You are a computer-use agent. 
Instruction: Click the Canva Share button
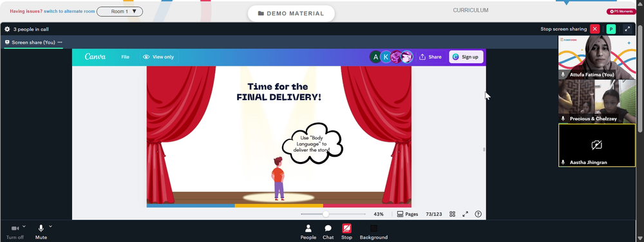click(430, 57)
